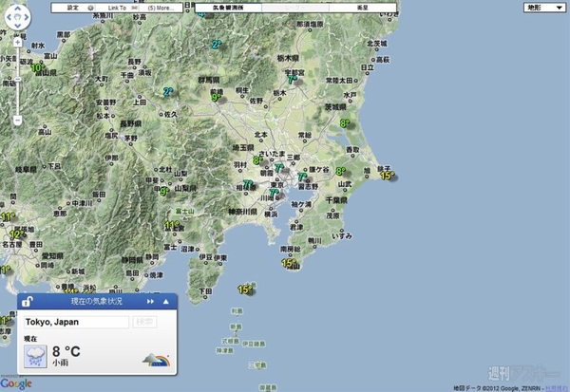Viewport: 570px width, 392px height.
Task: Click the 2° marker north of 群馬県
Action: click(x=217, y=45)
